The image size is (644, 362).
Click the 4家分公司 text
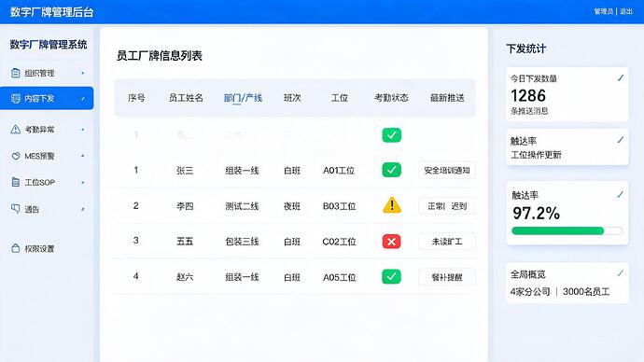(530, 292)
